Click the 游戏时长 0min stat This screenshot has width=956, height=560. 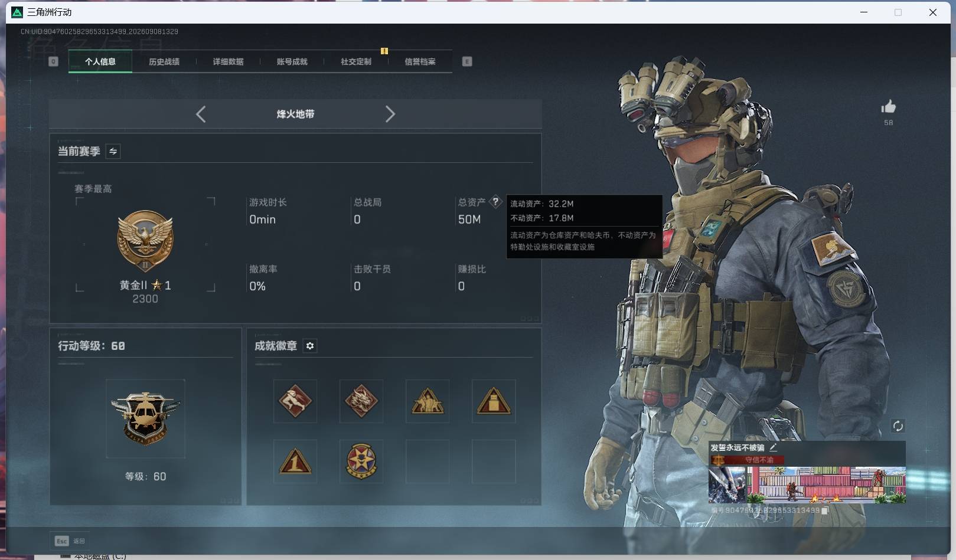click(268, 211)
